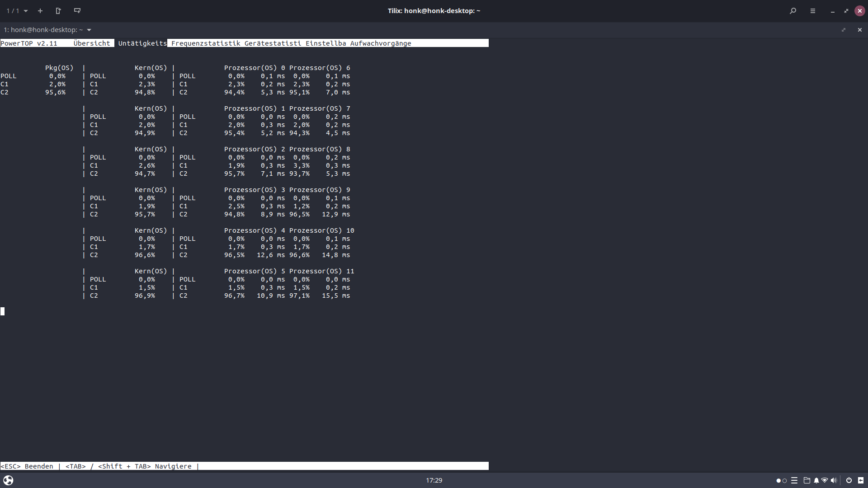Open the session switcher 1 / 1 dropdown
The image size is (868, 488).
17,11
